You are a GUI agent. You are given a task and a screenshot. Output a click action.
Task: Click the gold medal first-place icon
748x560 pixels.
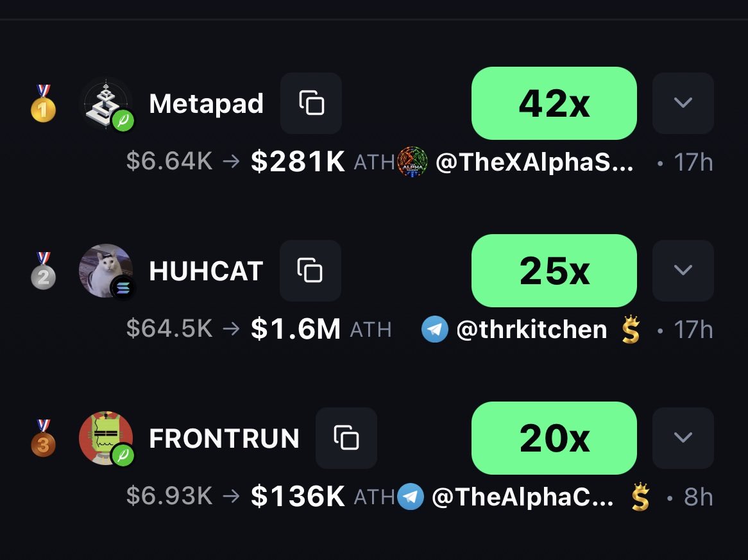(x=43, y=103)
